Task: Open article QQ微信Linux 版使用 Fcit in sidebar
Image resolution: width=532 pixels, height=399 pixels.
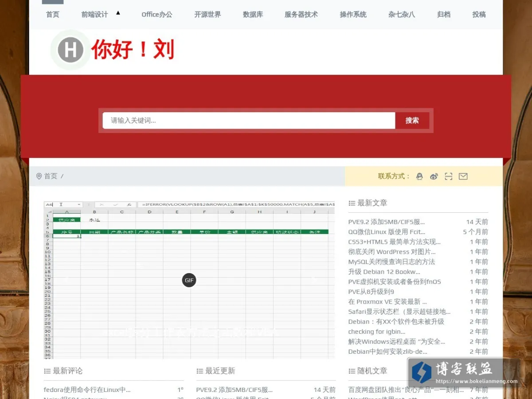Action: pyautogui.click(x=387, y=232)
